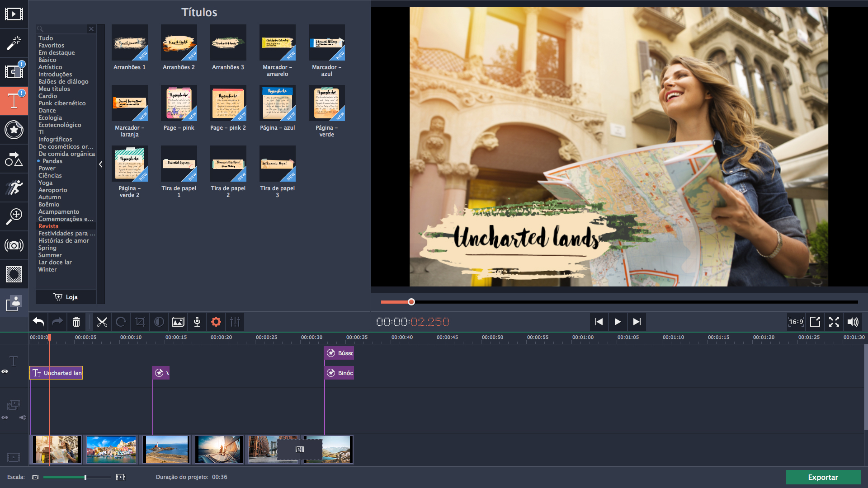
Task: Open the Crop tool
Action: coord(140,322)
